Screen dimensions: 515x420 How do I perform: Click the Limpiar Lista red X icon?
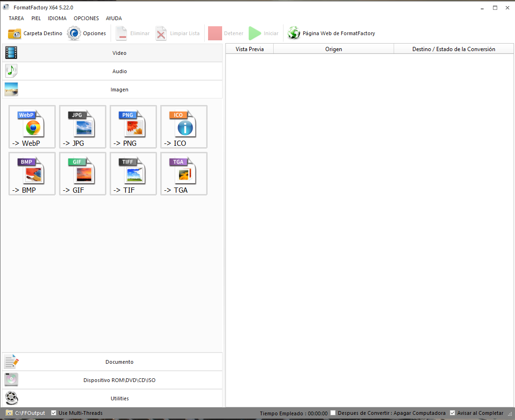click(x=161, y=33)
